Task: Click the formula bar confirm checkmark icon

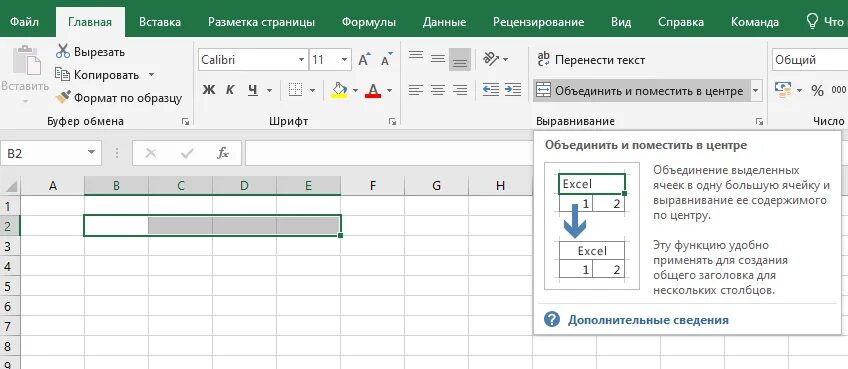Action: [187, 154]
